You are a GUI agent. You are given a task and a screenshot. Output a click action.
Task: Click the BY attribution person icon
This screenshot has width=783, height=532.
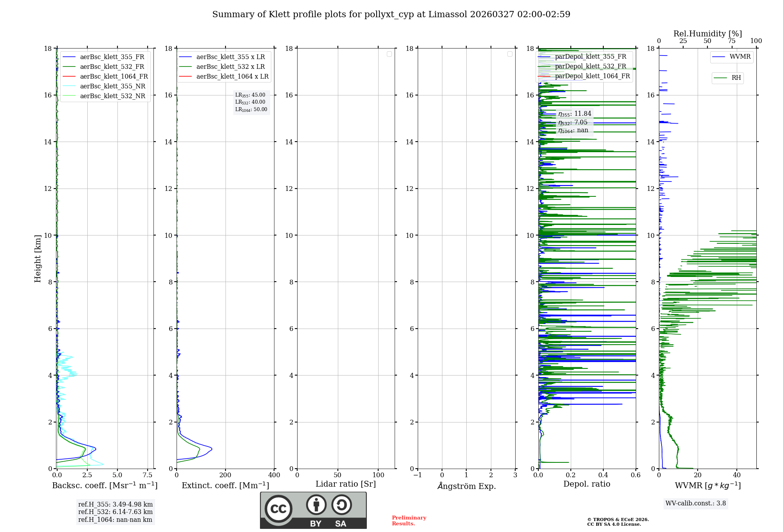[x=316, y=505]
